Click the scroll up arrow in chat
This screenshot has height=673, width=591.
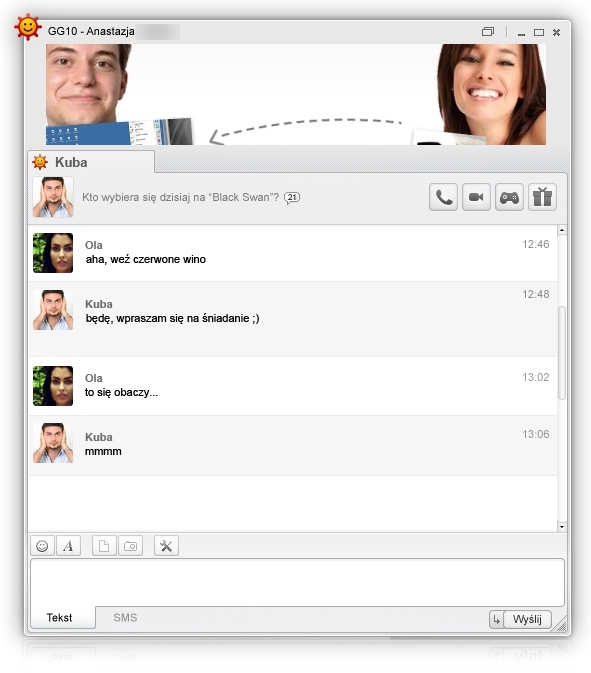(562, 230)
